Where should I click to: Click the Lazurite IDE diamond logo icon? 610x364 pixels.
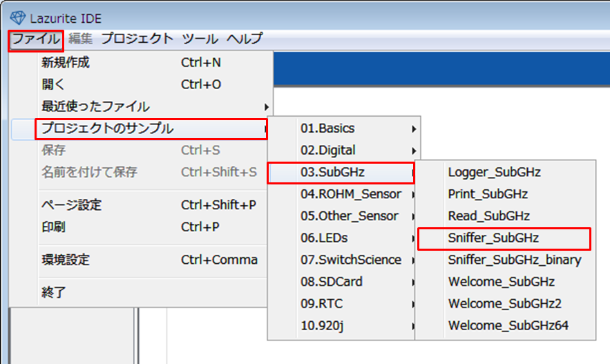coord(17,17)
